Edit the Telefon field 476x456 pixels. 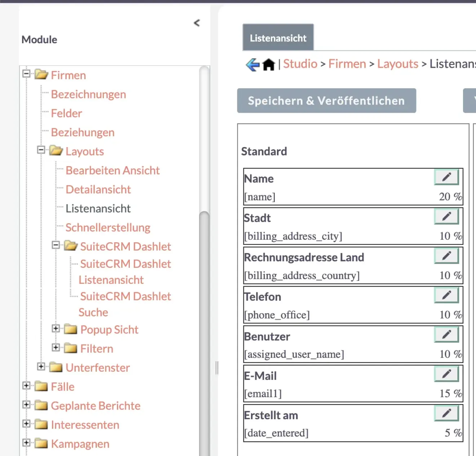pyautogui.click(x=446, y=295)
